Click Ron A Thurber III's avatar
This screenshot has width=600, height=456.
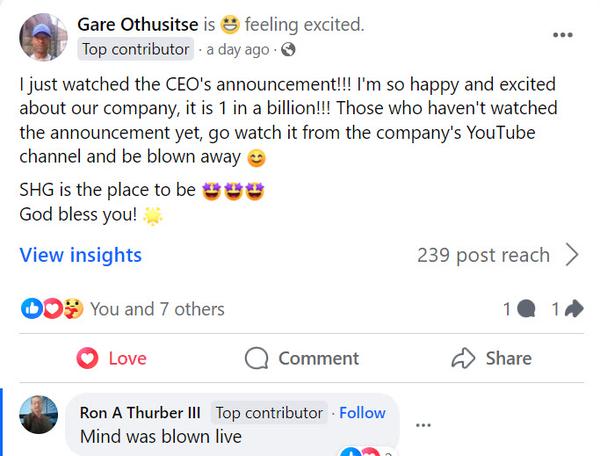click(39, 414)
